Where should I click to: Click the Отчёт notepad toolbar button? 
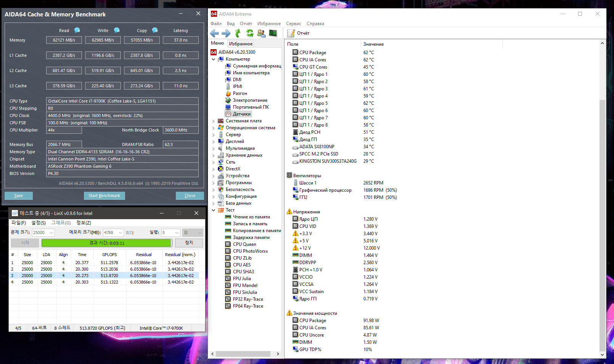(x=298, y=33)
